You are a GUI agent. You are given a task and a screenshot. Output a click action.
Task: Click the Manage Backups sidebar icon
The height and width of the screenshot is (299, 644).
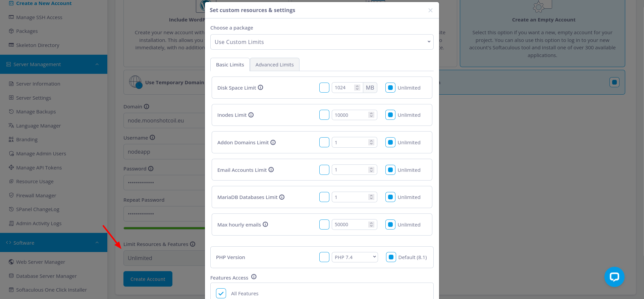click(11, 111)
